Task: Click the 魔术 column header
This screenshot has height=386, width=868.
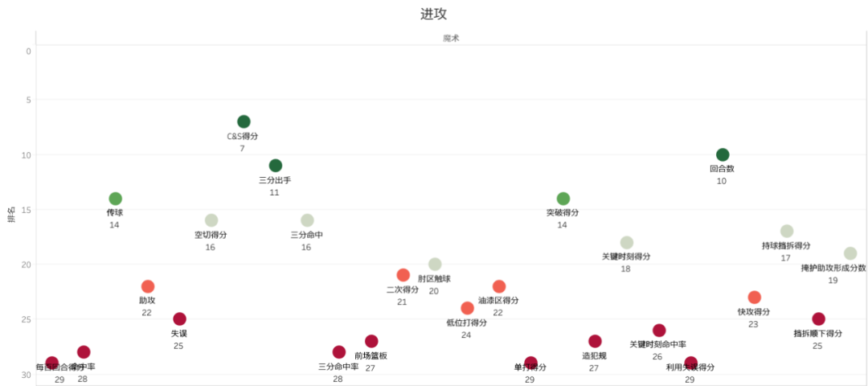Action: (451, 38)
